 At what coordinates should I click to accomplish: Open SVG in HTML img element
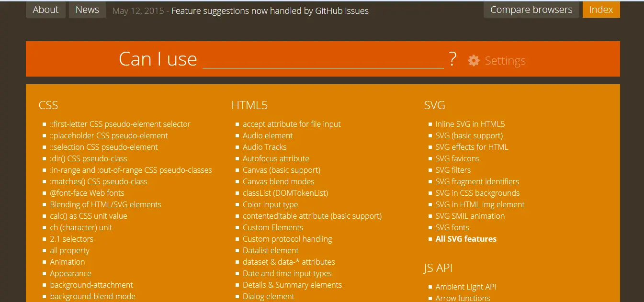pos(480,204)
